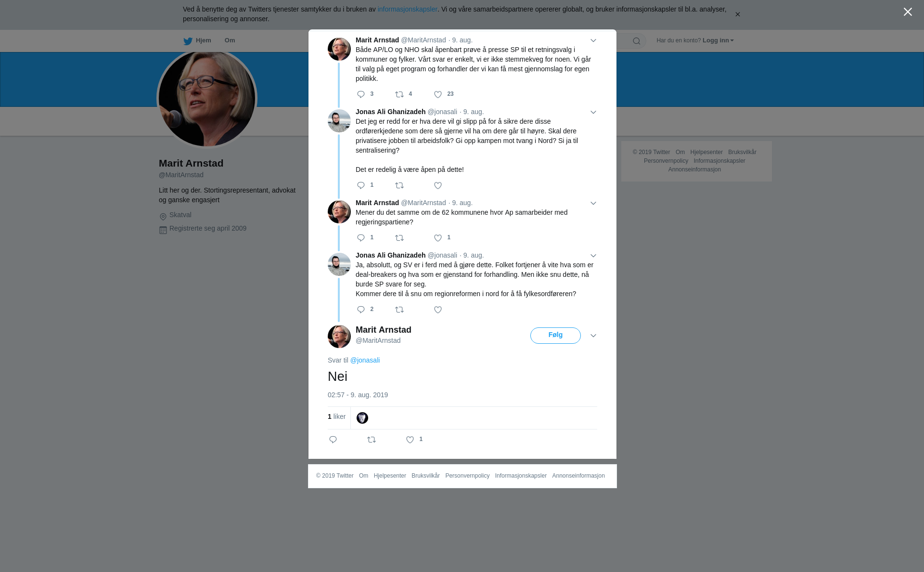Like Jonas Ali Ghanizadeh's first reply tweet
Screen dimensions: 924x572
point(438,185)
